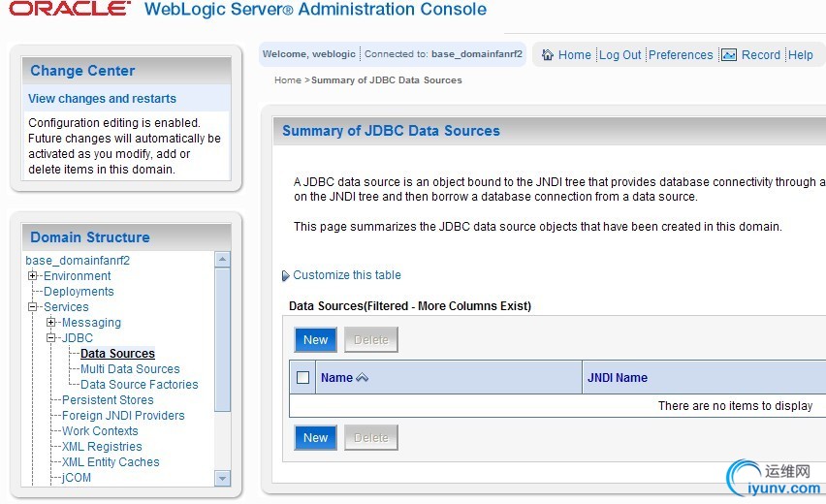
Task: Select Multi Data Sources in the tree
Action: pos(130,369)
